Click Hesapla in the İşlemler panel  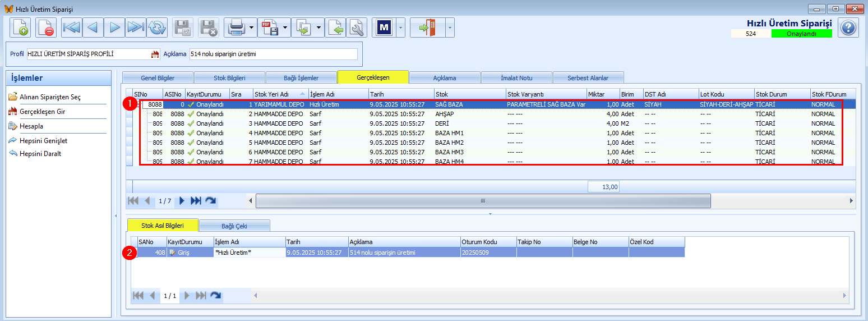tap(31, 126)
